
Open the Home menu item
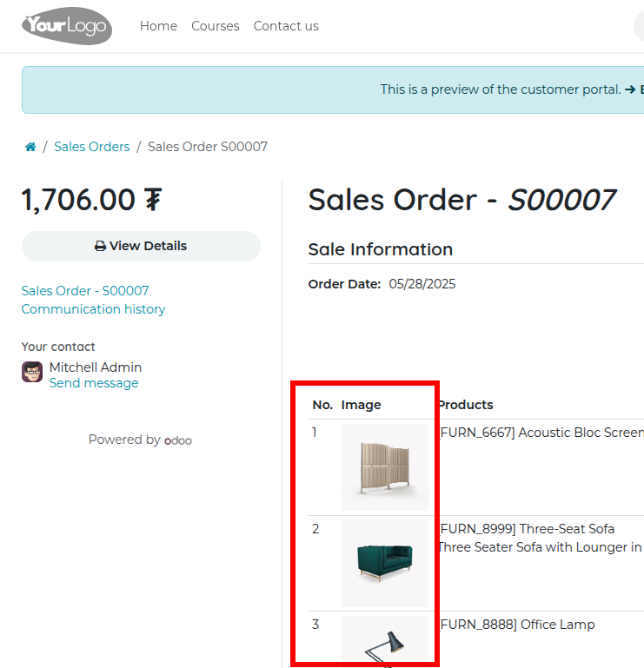click(x=158, y=26)
